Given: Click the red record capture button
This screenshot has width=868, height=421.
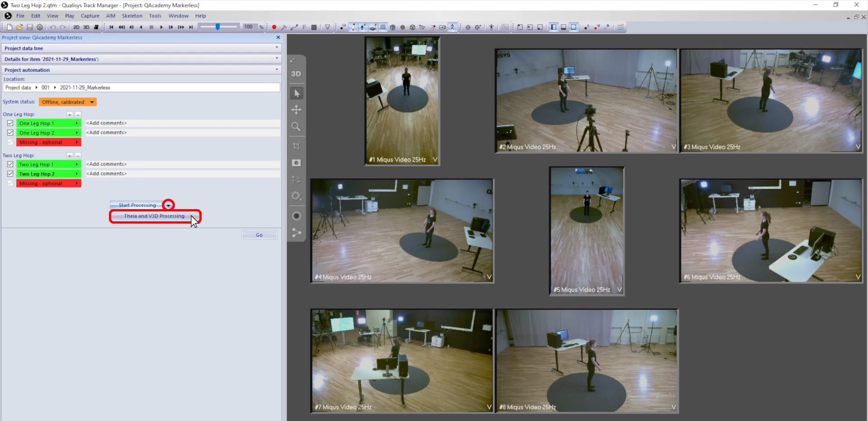Looking at the screenshot, I should tap(274, 27).
